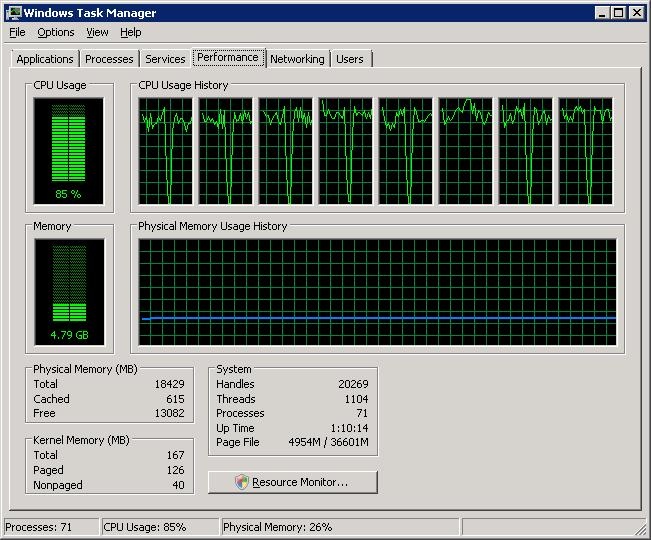Switch to the Services tab
651x540 pixels.
coord(165,59)
